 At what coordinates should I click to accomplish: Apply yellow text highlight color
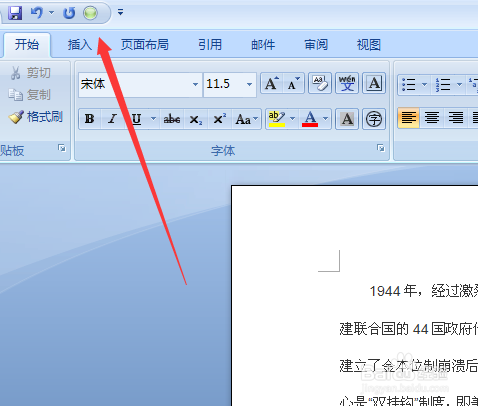pos(277,119)
